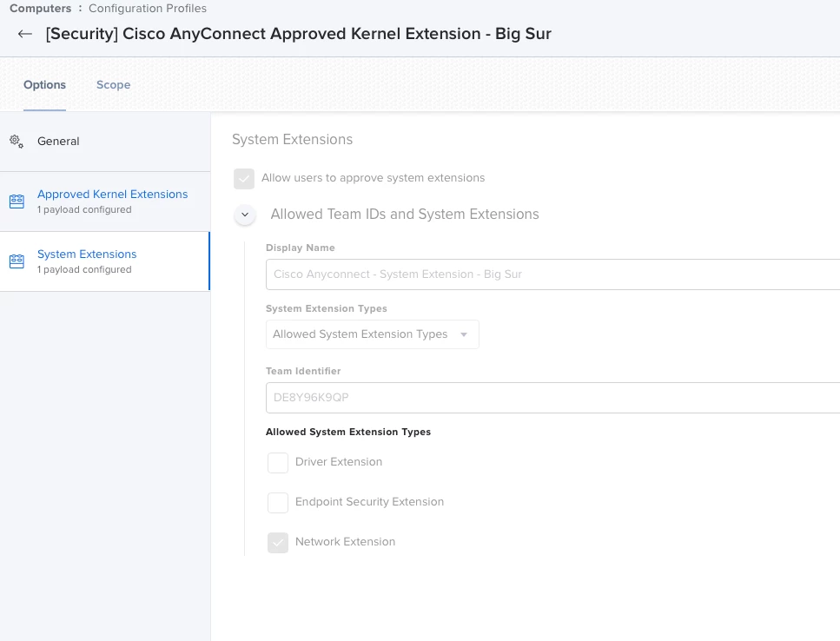Click the Approved Kernel Extensions payload icon

pyautogui.click(x=17, y=202)
